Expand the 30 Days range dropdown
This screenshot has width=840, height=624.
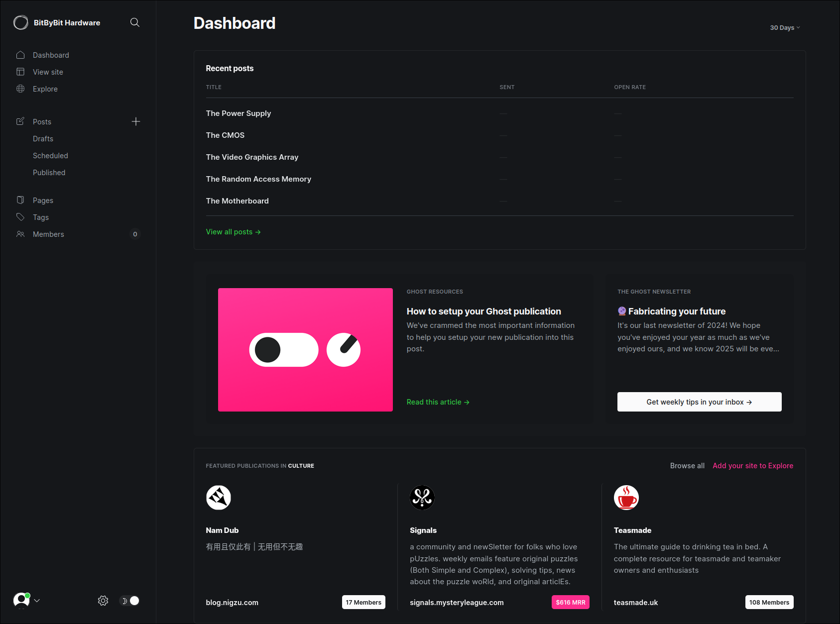(x=785, y=28)
